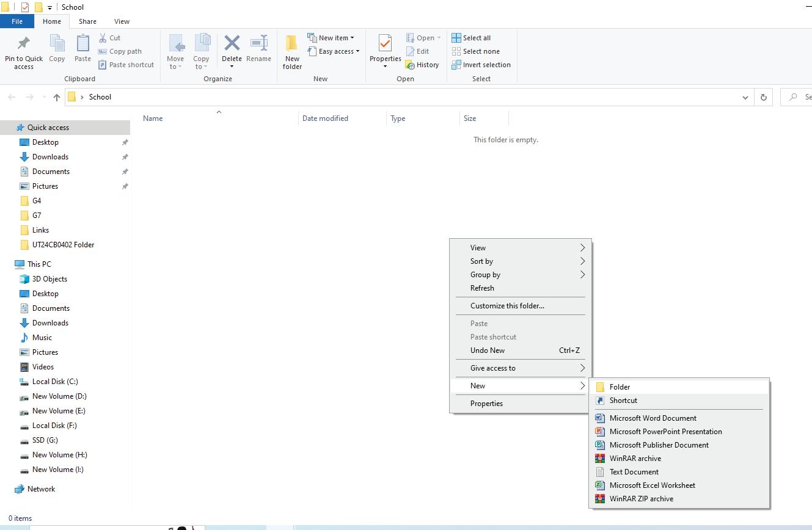Click Select none in ribbon
This screenshot has width=812, height=530.
click(475, 51)
